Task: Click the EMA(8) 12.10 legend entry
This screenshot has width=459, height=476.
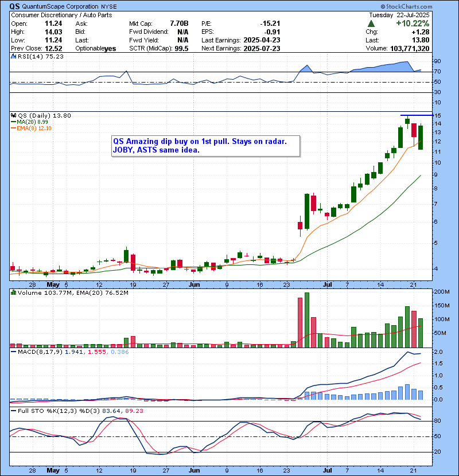Action: (x=32, y=128)
